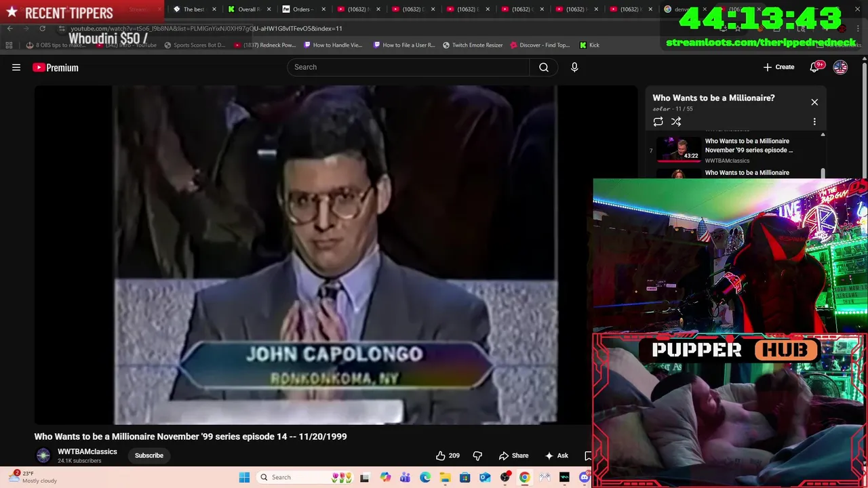Open the playlist three-dot options menu

click(814, 121)
